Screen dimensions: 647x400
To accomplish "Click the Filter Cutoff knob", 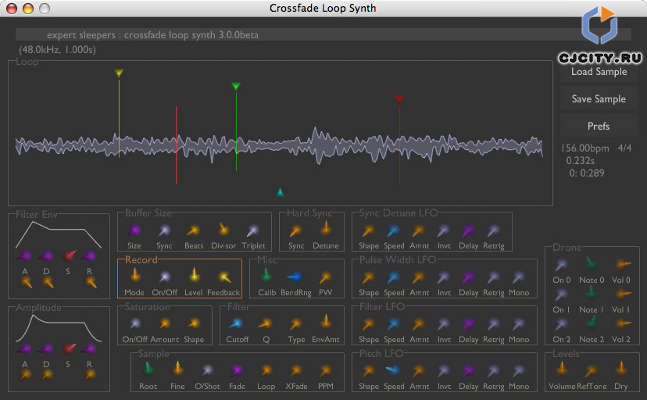I will coord(236,324).
